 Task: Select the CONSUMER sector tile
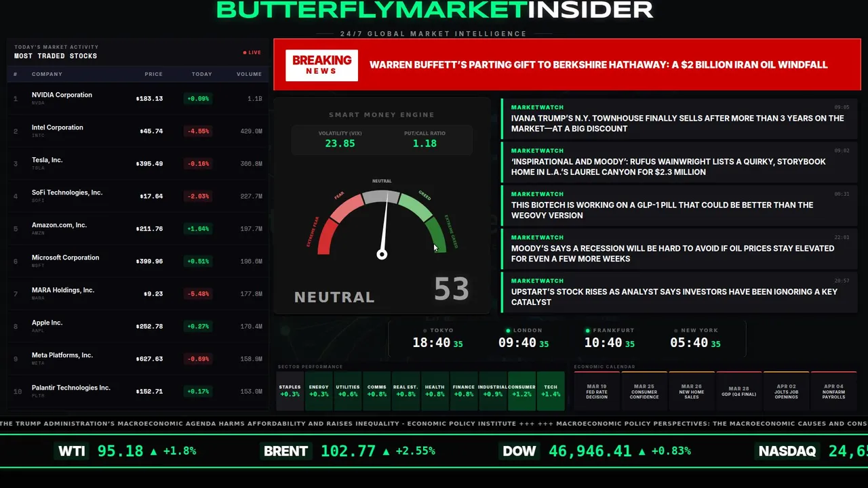521,391
